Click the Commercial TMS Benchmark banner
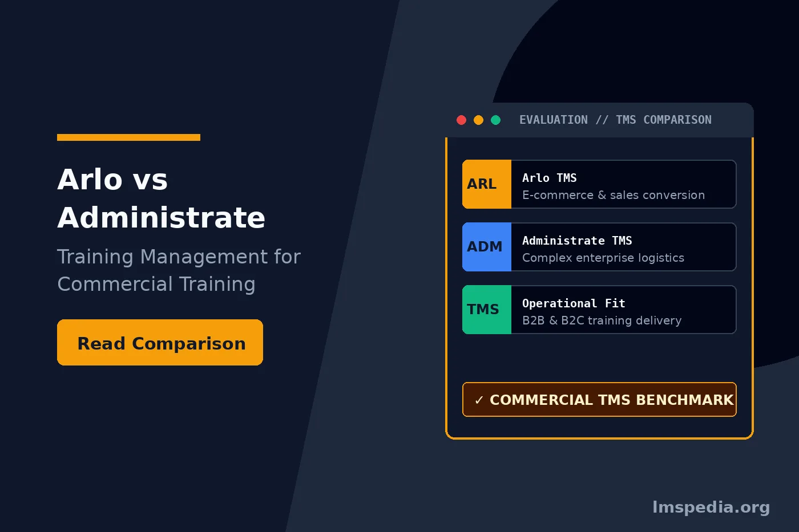The image size is (799, 532). coord(599,400)
